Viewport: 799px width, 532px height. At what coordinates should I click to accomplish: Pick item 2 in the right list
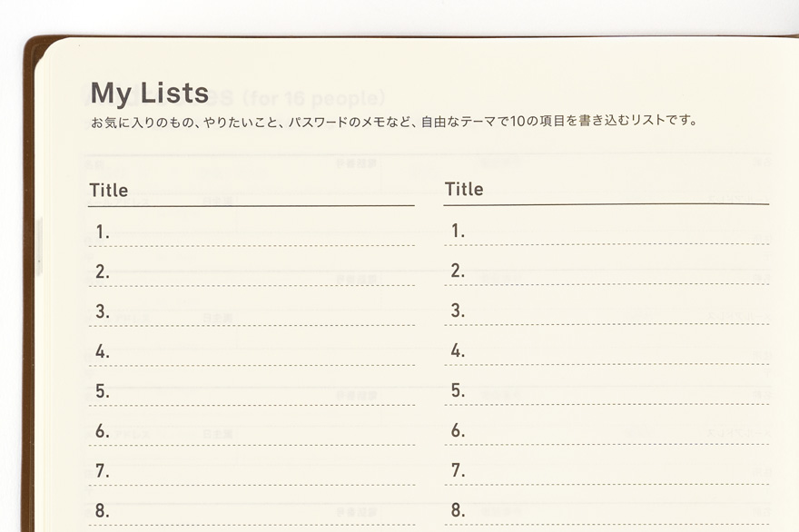point(607,271)
